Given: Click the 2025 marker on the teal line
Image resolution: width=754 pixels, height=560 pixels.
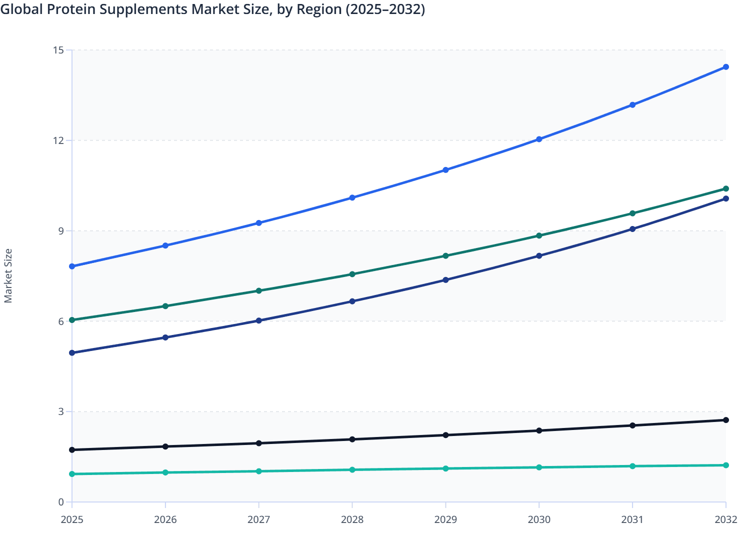Looking at the screenshot, I should (72, 473).
